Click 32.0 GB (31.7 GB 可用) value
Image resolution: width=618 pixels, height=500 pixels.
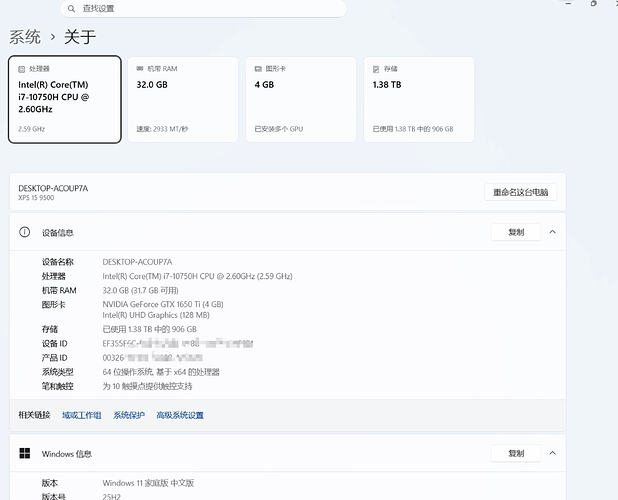140,290
